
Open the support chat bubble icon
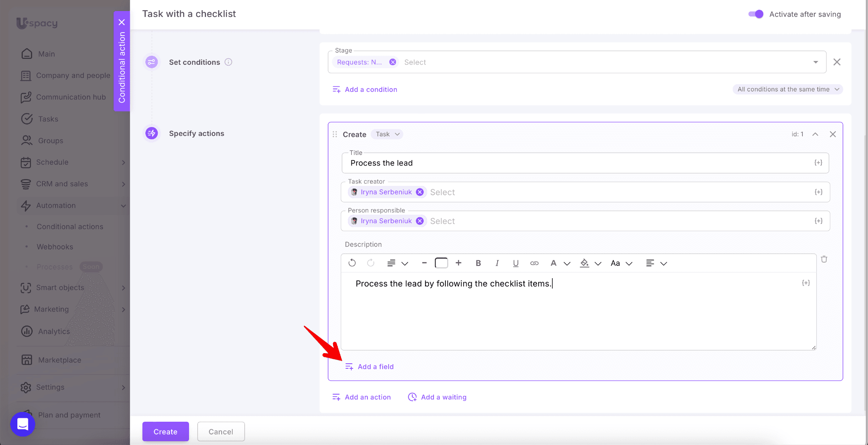point(22,424)
